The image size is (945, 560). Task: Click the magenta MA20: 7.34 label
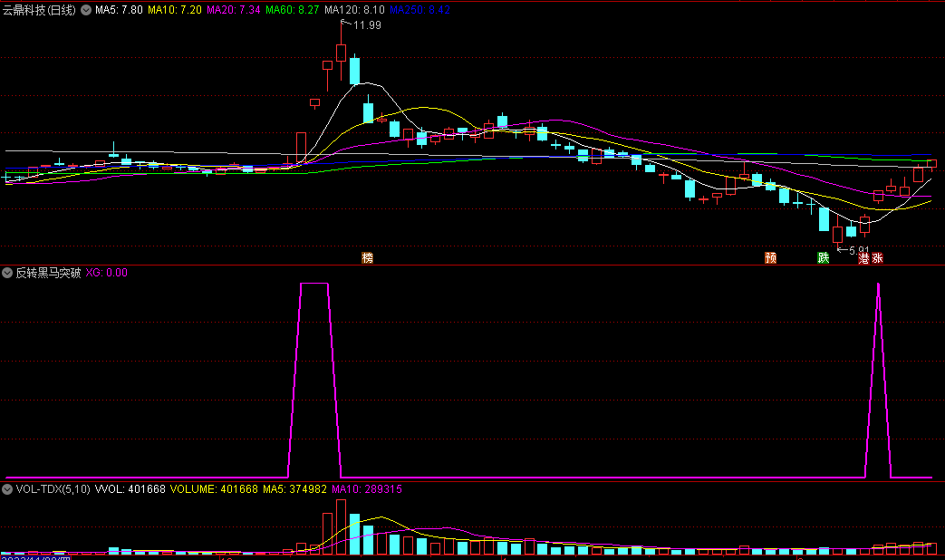point(234,10)
